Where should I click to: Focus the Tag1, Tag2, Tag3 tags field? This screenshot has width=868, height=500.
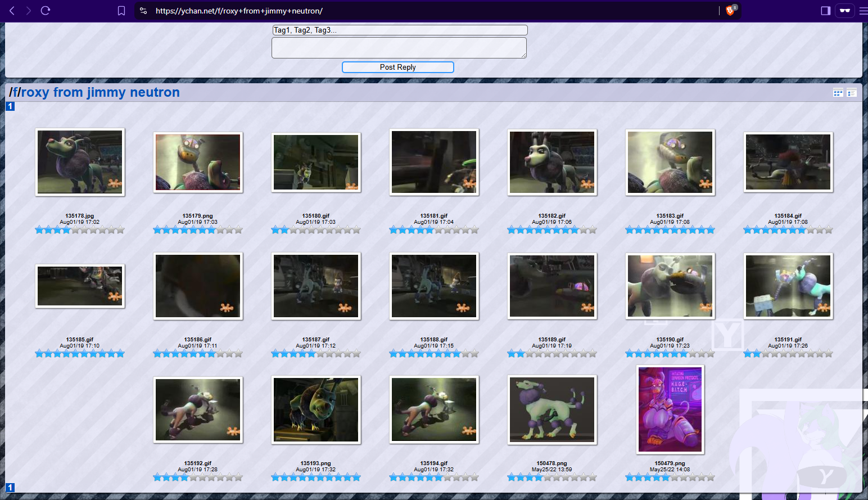pyautogui.click(x=400, y=30)
